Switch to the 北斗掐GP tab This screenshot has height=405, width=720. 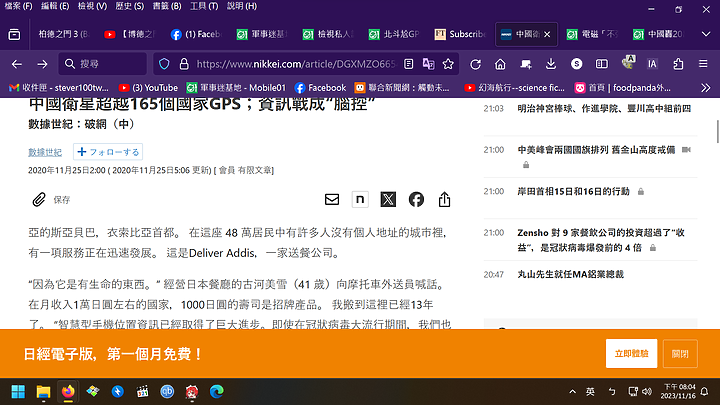[394, 34]
